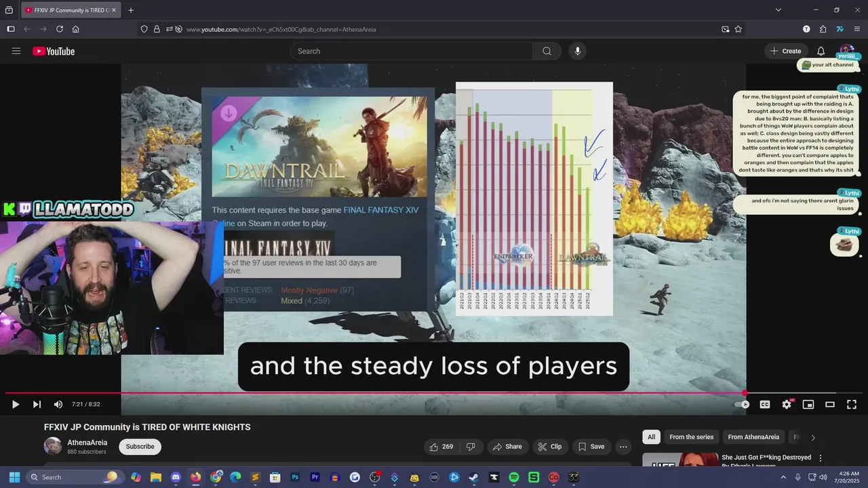The width and height of the screenshot is (868, 488).
Task: Toggle autoplay switch in player
Action: click(743, 405)
